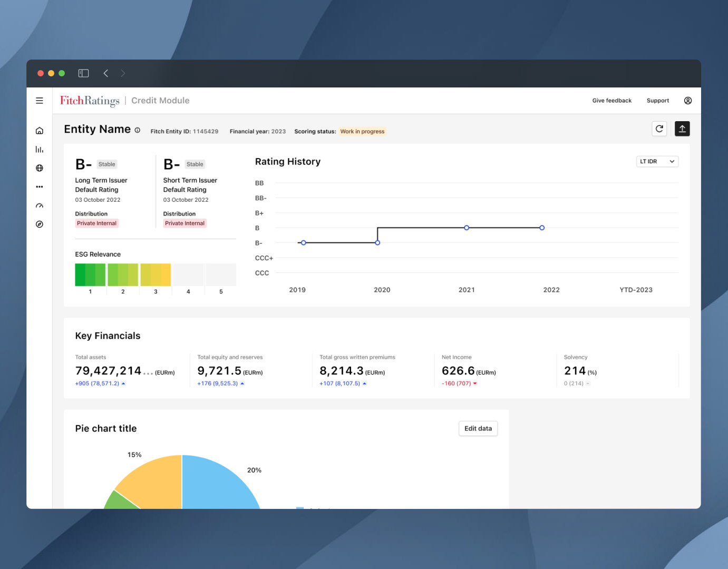The width and height of the screenshot is (728, 569).
Task: Click Financial year 2023 label
Action: click(257, 132)
